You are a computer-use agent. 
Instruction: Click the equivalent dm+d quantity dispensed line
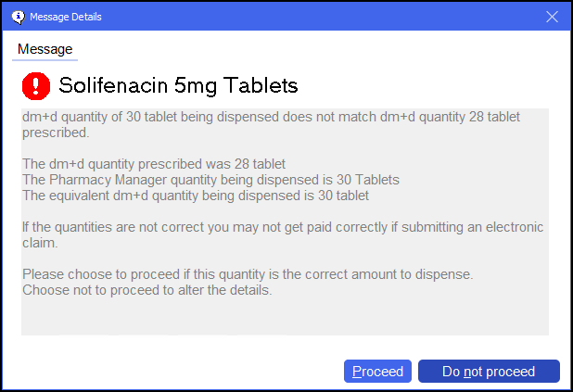tap(196, 196)
